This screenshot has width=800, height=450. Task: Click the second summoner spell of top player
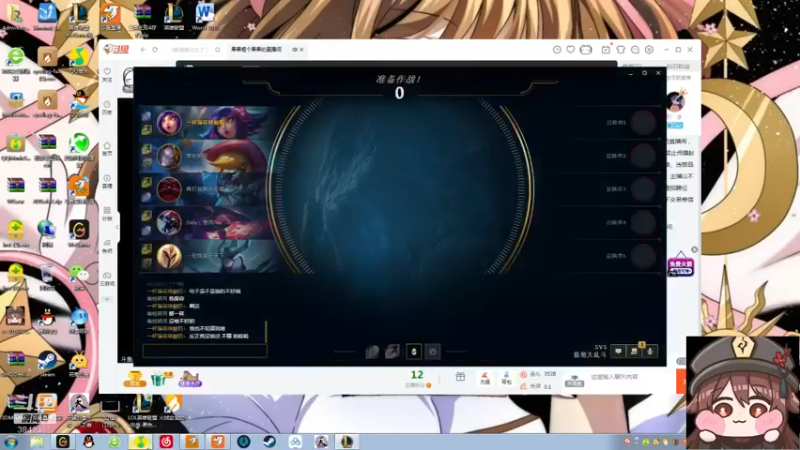click(x=146, y=130)
